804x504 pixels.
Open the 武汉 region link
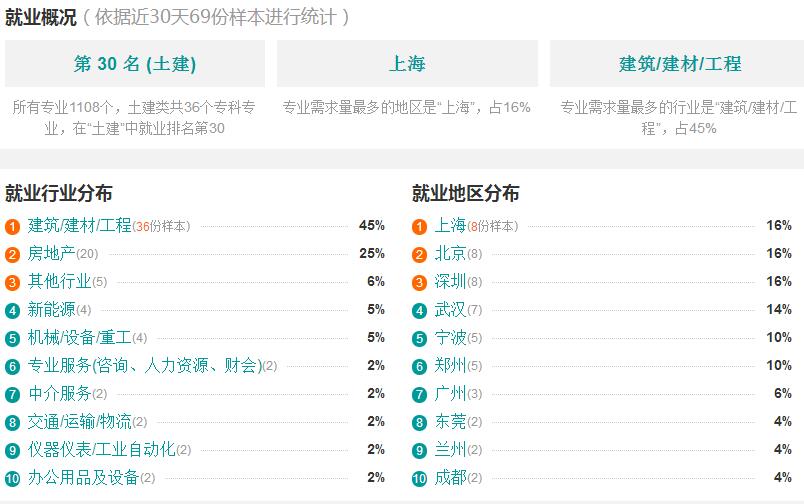pos(450,309)
